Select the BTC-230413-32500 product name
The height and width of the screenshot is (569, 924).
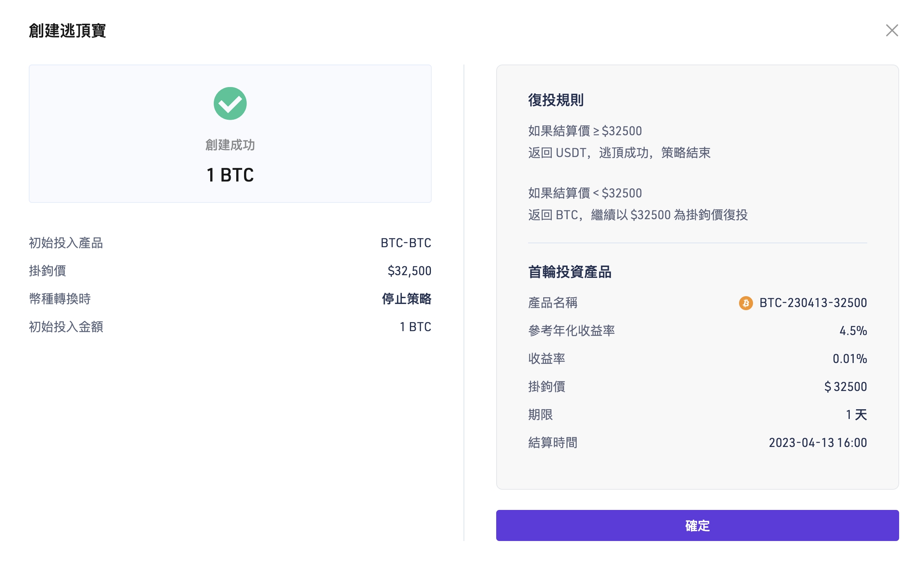(813, 303)
